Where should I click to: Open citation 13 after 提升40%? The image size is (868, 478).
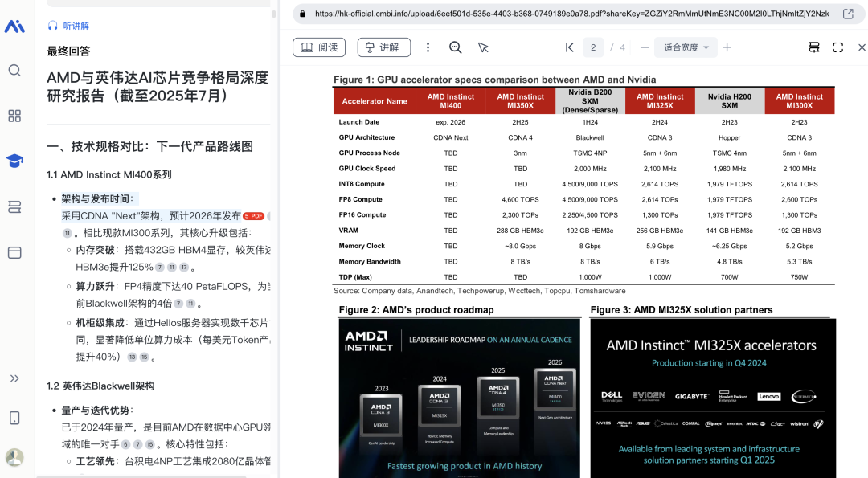click(x=132, y=357)
